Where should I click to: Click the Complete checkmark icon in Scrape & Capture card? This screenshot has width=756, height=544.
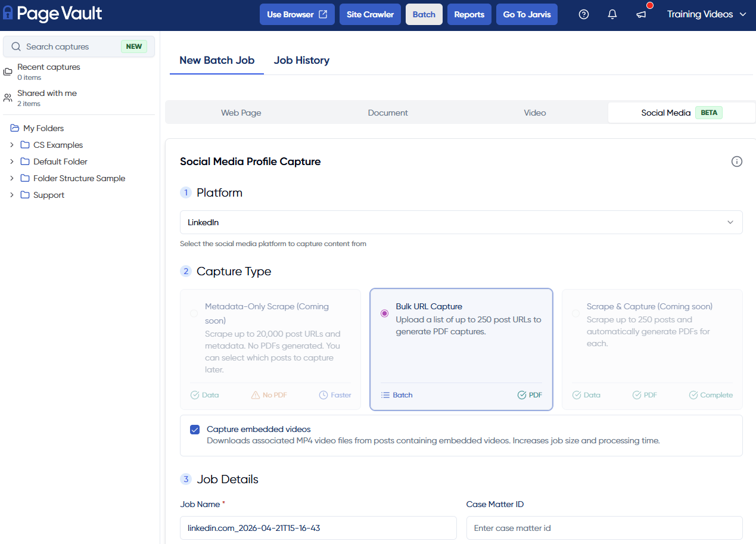tap(693, 395)
